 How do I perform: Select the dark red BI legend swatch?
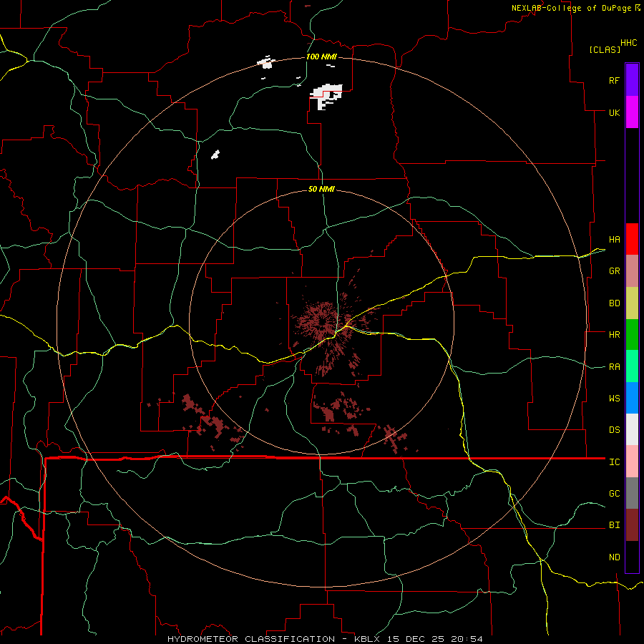click(x=632, y=525)
